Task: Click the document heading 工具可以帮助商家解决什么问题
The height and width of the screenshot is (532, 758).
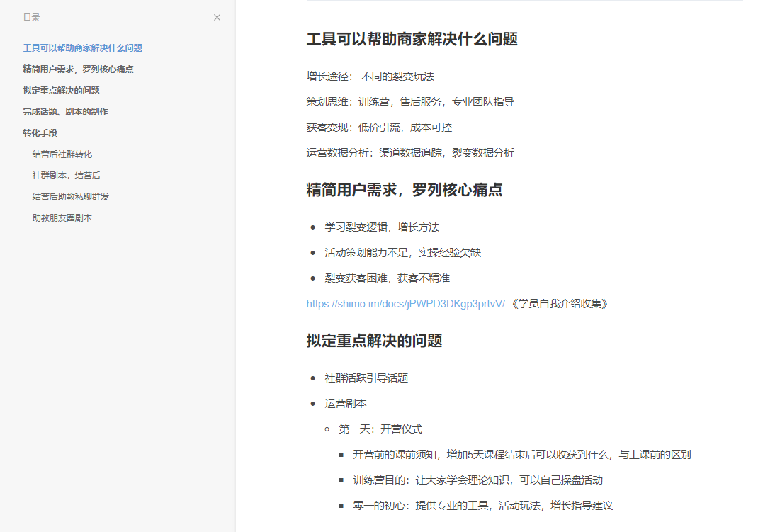Action: [x=412, y=40]
